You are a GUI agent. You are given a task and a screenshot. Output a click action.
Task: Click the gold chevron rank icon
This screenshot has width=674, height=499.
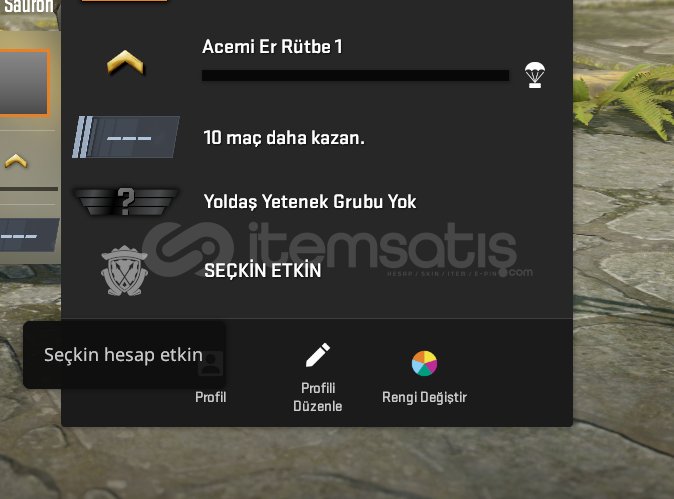(x=125, y=62)
